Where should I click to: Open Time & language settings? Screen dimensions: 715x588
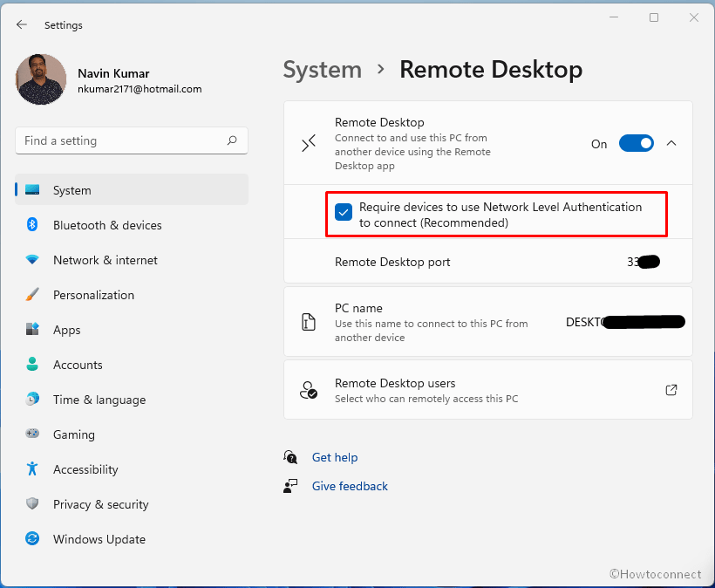(x=132, y=400)
